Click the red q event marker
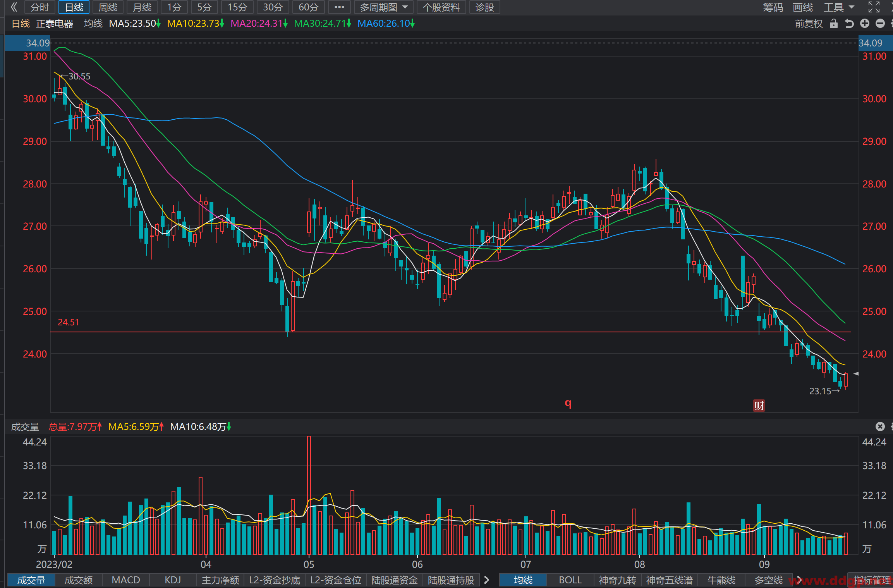Image resolution: width=893 pixels, height=588 pixels. [x=568, y=403]
